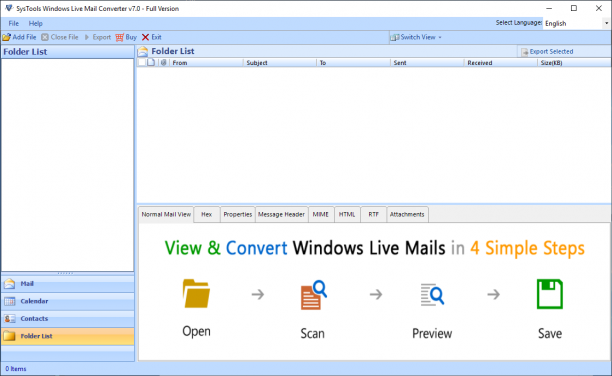The height and width of the screenshot is (376, 612).
Task: Switch to the RTF tab
Action: click(374, 214)
